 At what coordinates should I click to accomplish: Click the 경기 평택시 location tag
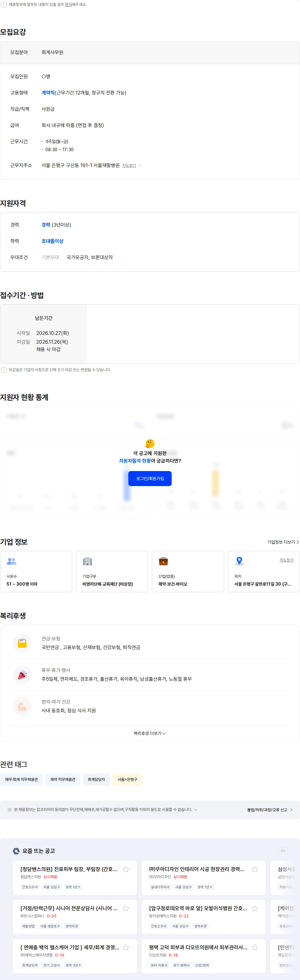[x=181, y=966]
